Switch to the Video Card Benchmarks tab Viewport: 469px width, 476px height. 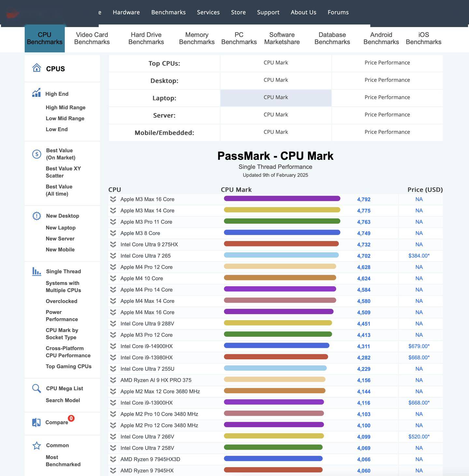[x=92, y=38]
